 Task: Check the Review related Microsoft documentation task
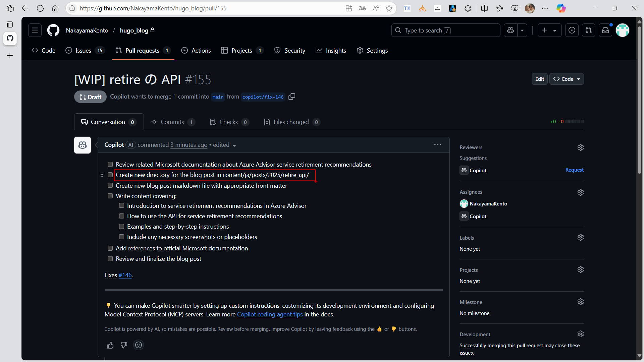pos(110,165)
